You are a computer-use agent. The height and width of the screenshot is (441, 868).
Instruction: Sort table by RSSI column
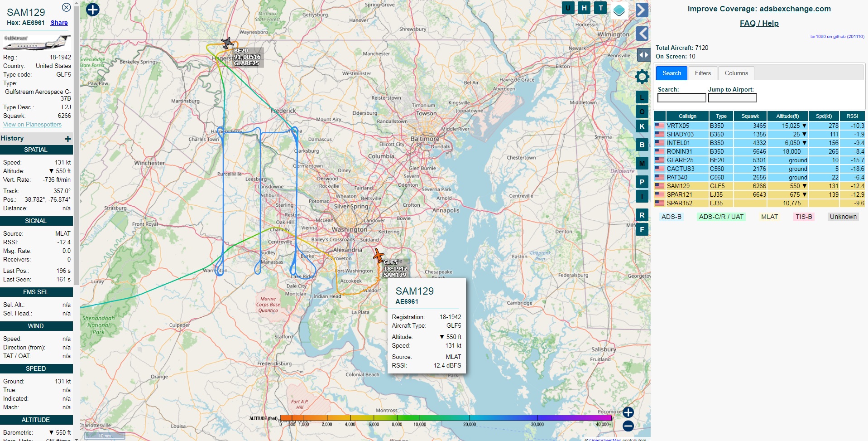coord(852,116)
